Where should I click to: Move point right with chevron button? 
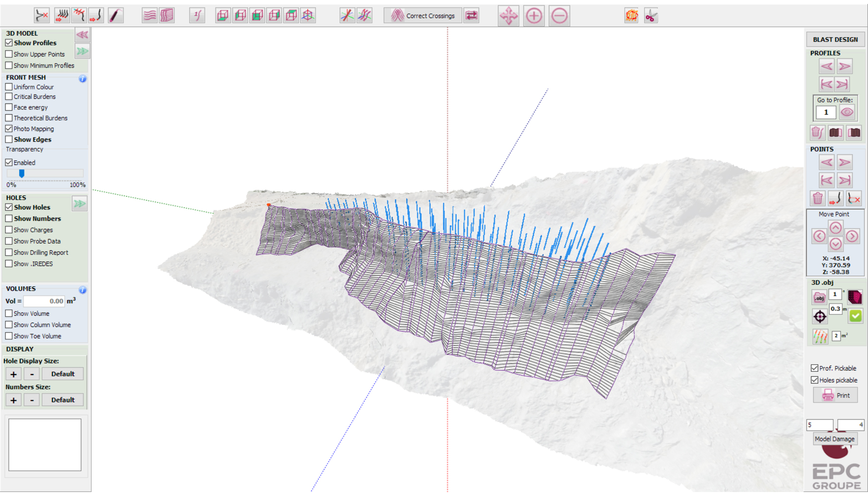pyautogui.click(x=852, y=236)
